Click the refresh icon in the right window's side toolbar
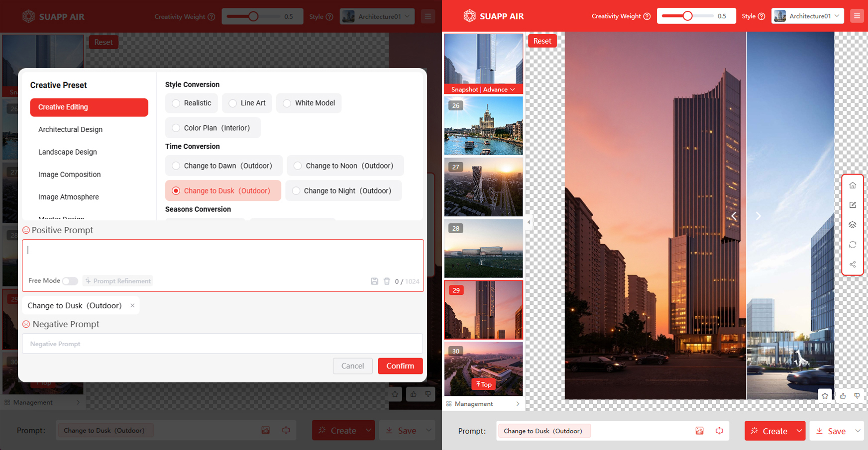This screenshot has height=450, width=868. (x=853, y=245)
